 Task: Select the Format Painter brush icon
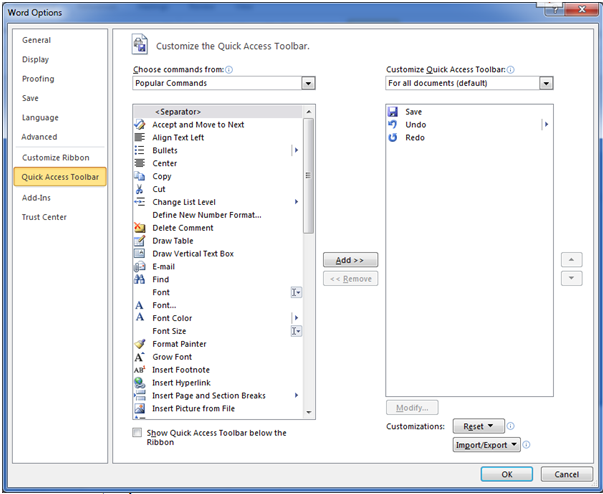pyautogui.click(x=140, y=344)
